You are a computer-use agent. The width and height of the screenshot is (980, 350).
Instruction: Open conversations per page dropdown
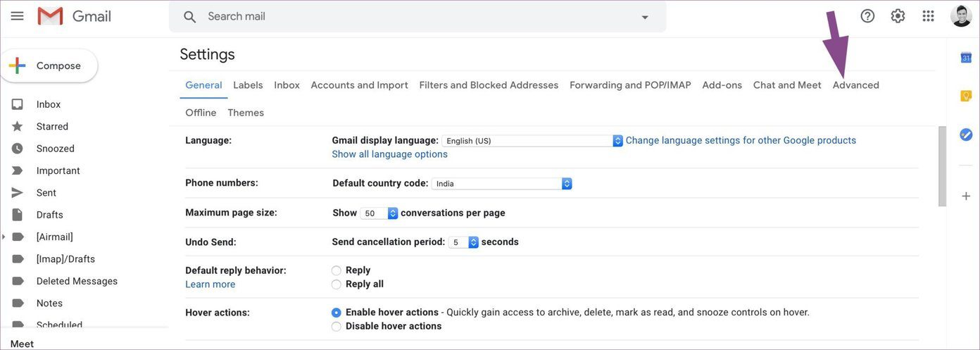point(379,213)
